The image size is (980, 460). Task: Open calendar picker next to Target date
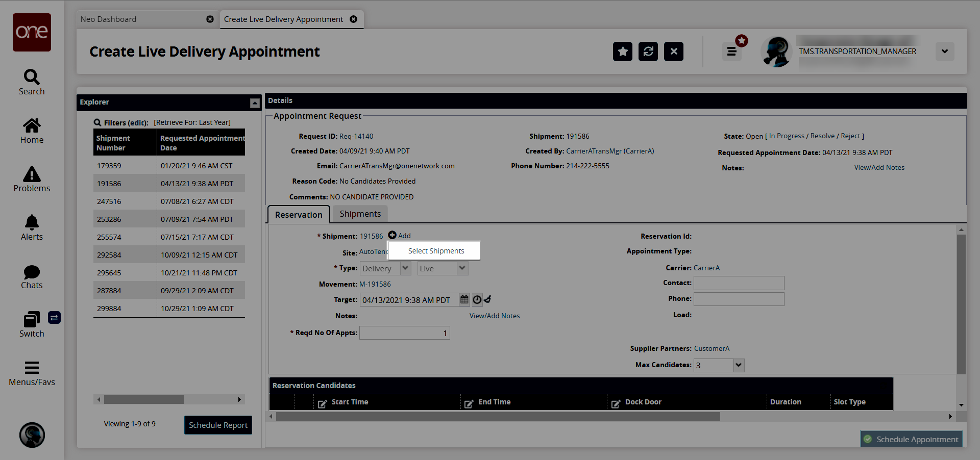click(464, 300)
